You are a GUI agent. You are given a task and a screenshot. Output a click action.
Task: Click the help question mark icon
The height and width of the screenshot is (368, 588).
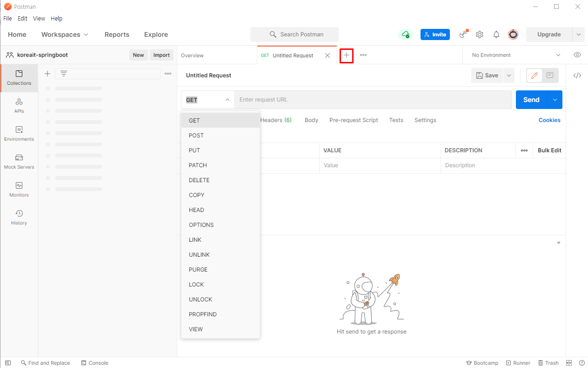pyautogui.click(x=582, y=363)
